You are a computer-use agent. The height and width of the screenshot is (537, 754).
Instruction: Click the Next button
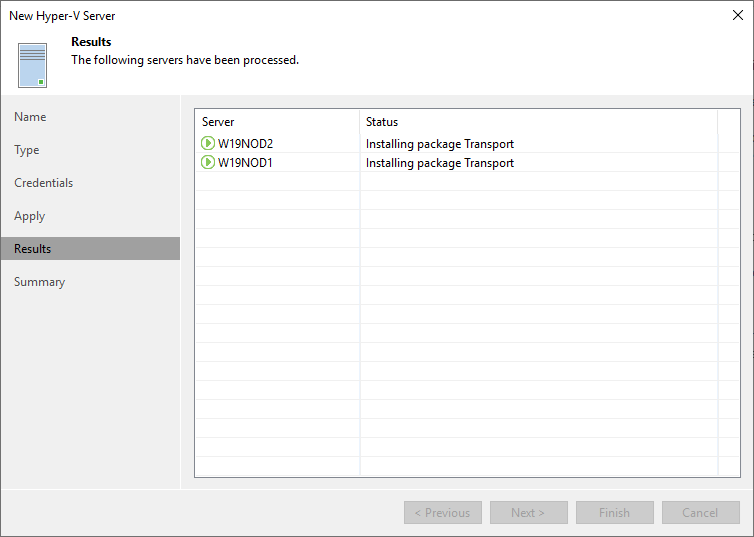529,512
